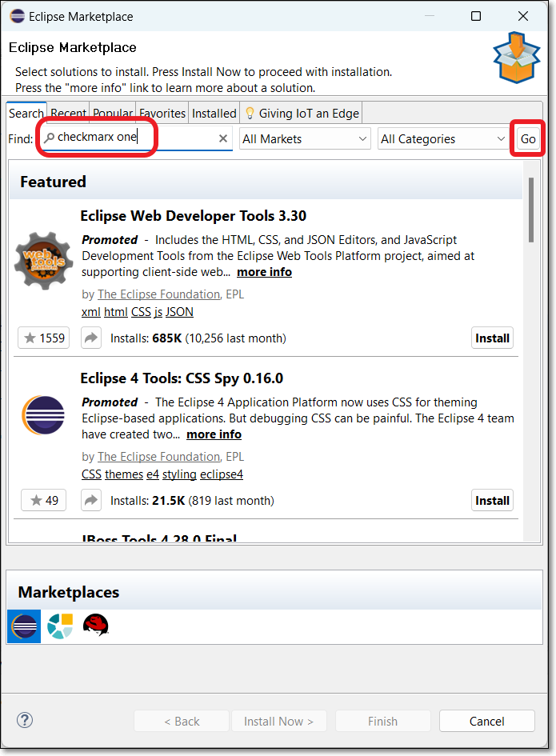556x756 pixels.
Task: Click the magnifier icon in Find field
Action: pyautogui.click(x=49, y=138)
